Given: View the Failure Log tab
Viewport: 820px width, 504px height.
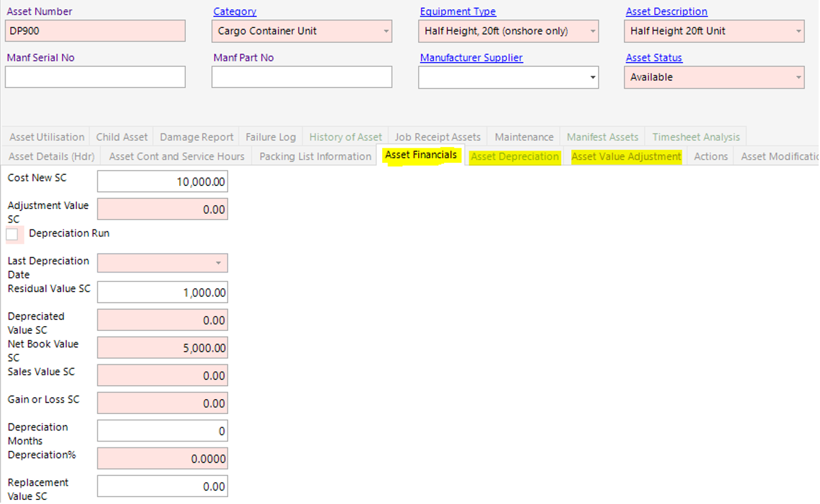Looking at the screenshot, I should (270, 136).
